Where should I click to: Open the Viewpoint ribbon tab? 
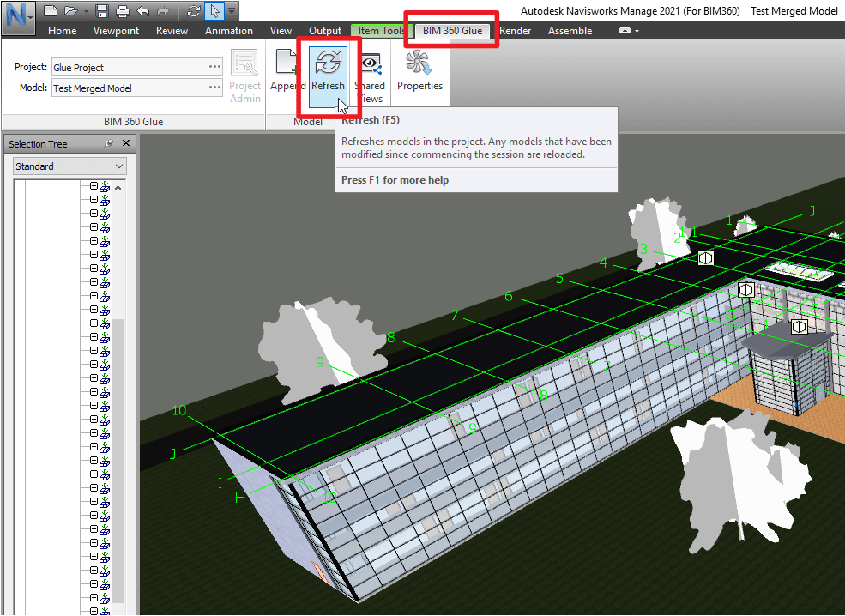(116, 30)
